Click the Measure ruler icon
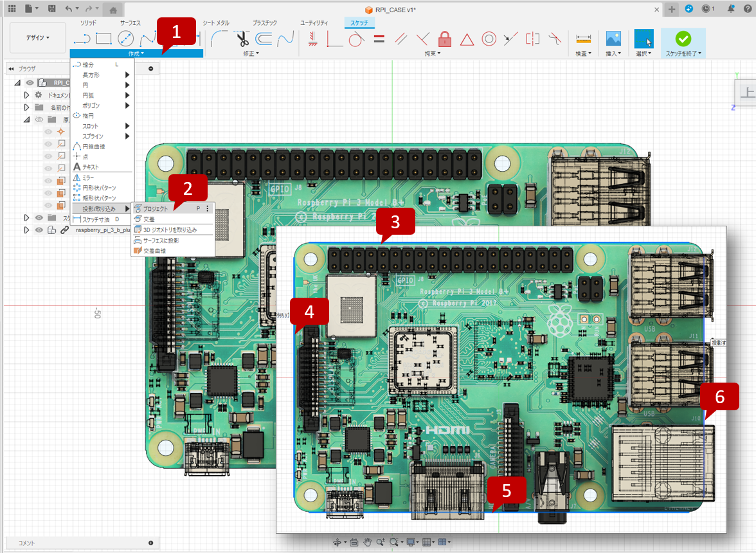The width and height of the screenshot is (756, 553). click(584, 39)
